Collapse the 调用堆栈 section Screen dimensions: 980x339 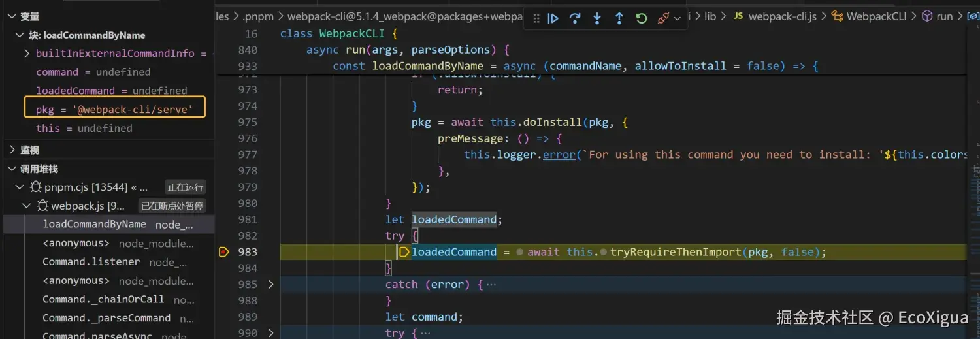(12, 169)
